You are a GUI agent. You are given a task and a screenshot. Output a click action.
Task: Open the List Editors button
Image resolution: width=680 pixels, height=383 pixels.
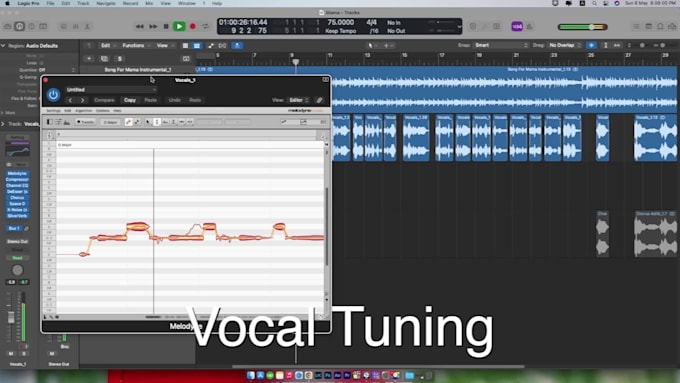(x=636, y=26)
